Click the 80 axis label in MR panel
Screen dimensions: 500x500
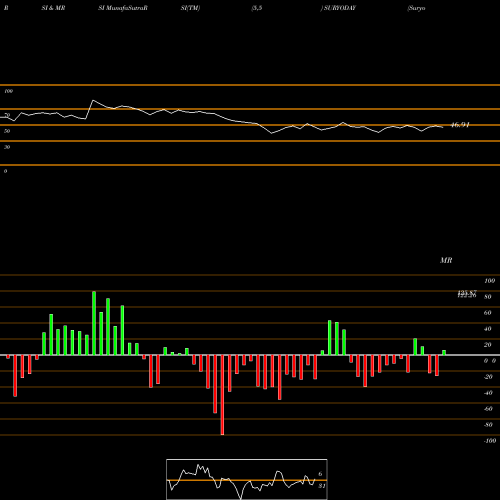[x=488, y=297]
